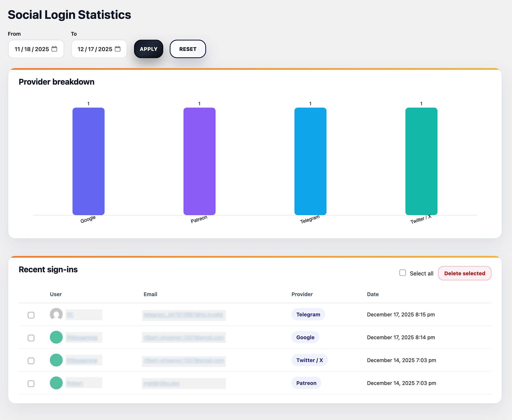Viewport: 512px width, 420px height.
Task: Toggle the Select all checkbox
Action: (403, 273)
